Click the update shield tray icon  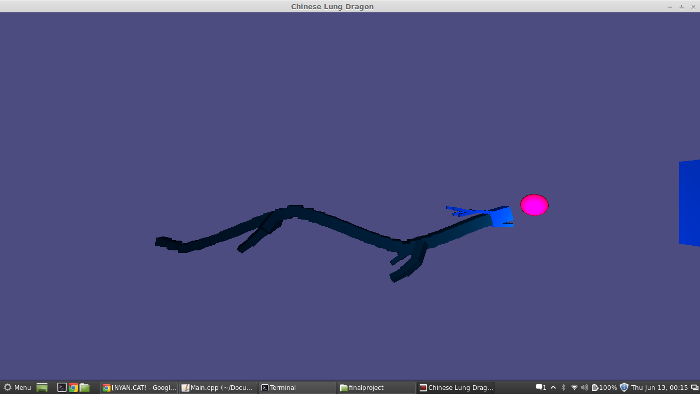point(624,387)
